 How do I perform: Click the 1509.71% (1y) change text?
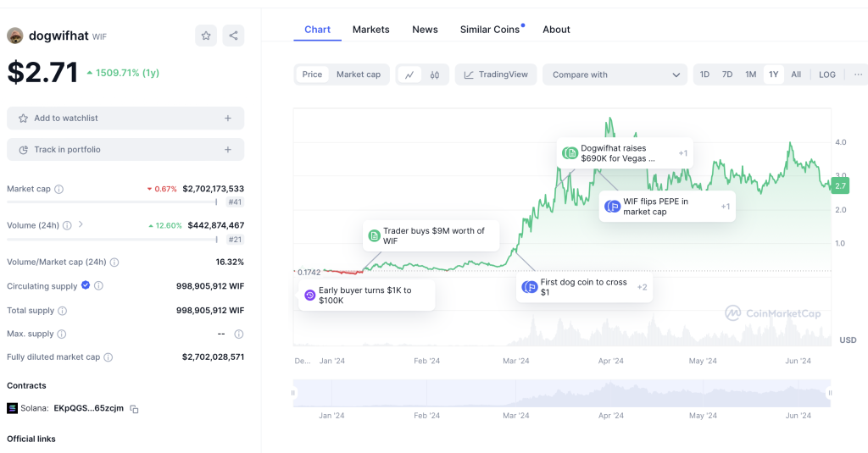[x=127, y=73]
